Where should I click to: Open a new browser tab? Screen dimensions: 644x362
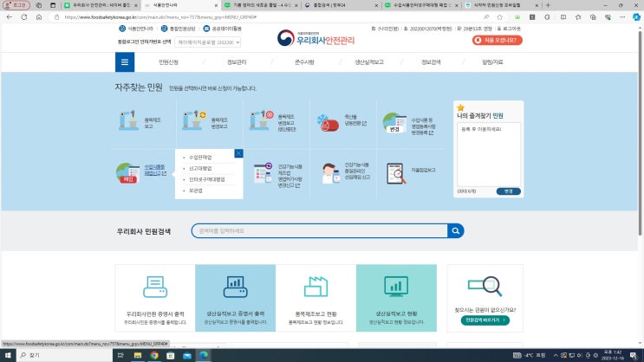tap(548, 5)
